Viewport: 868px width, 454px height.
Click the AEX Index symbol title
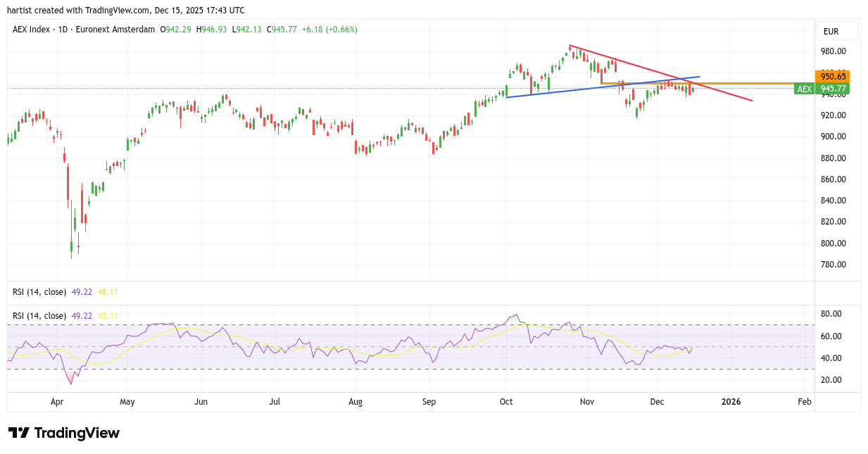[x=35, y=30]
